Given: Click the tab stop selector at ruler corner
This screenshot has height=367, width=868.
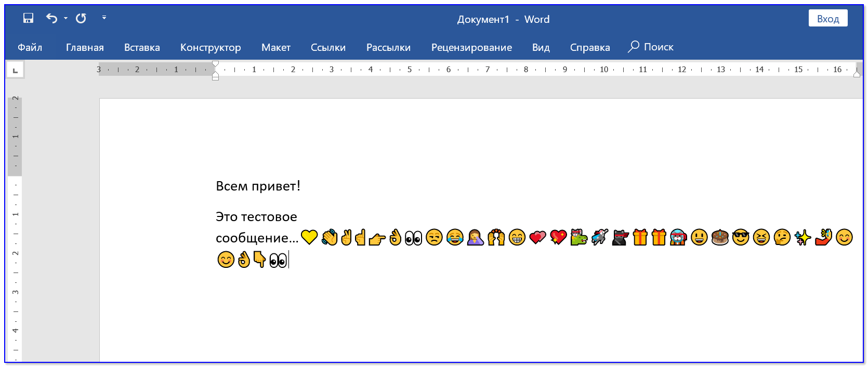Looking at the screenshot, I should click(x=15, y=70).
